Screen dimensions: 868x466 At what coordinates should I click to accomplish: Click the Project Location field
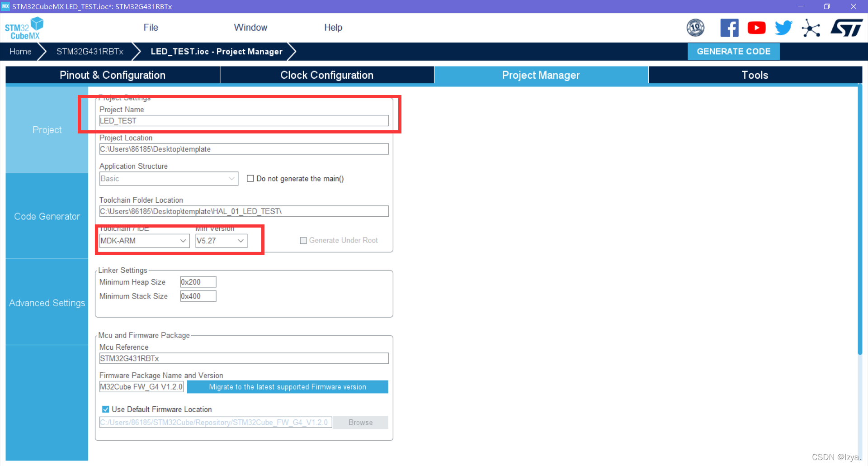pos(244,149)
